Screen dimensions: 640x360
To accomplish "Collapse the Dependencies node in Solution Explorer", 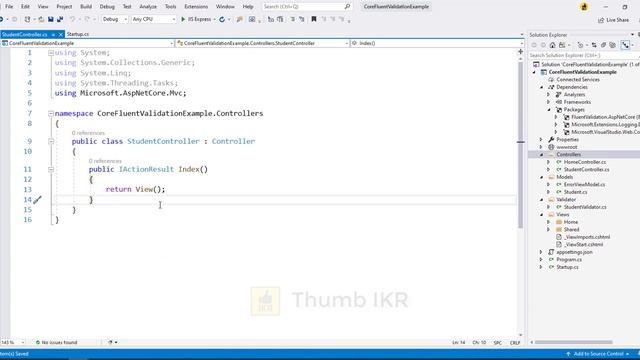I will [542, 87].
